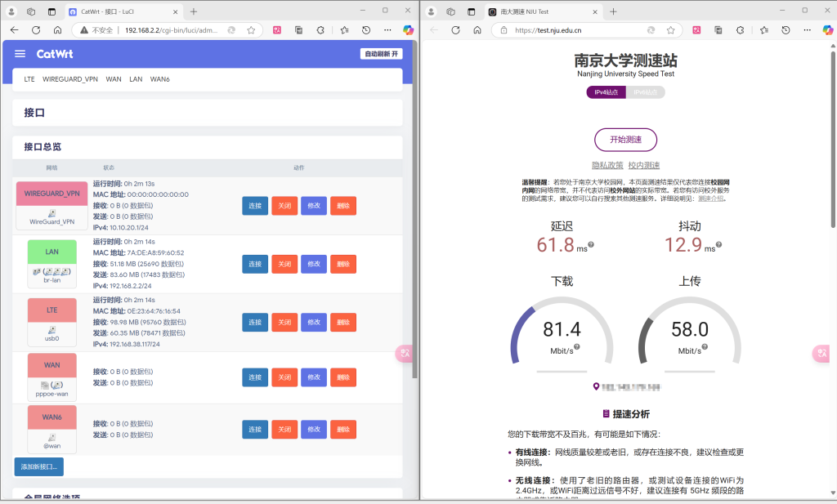
Task: Click connect button for LTE row
Action: pyautogui.click(x=255, y=322)
